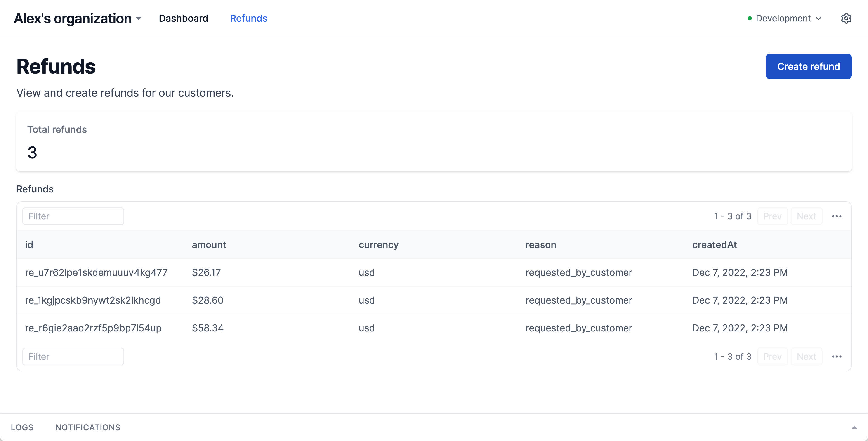The image size is (868, 441).
Task: Focus the top Filter input field
Action: 73,216
